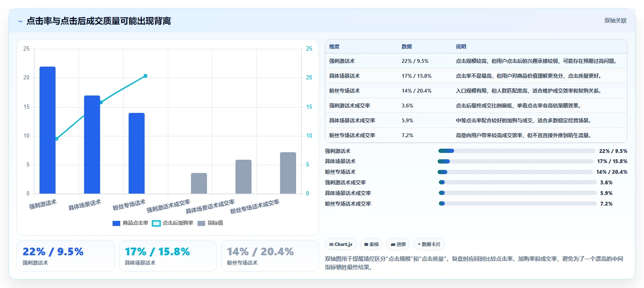Click the 维度 table column header
The width and height of the screenshot is (644, 288).
[x=334, y=47]
